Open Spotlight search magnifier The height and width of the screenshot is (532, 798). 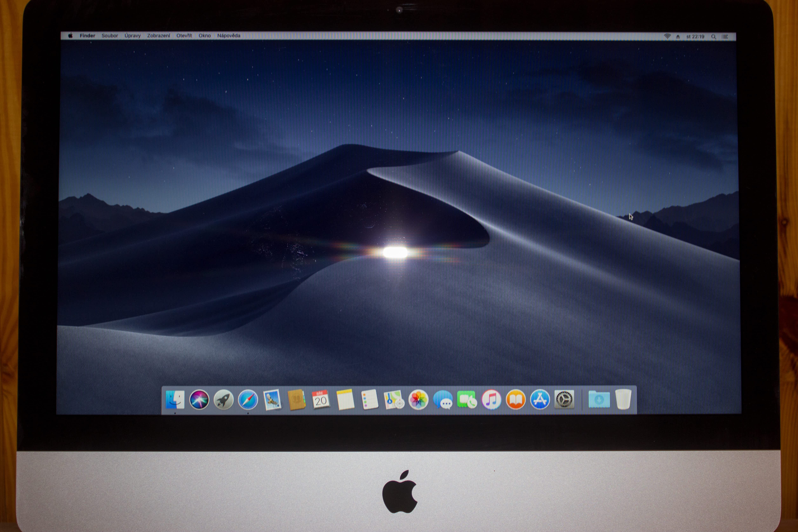coord(714,37)
